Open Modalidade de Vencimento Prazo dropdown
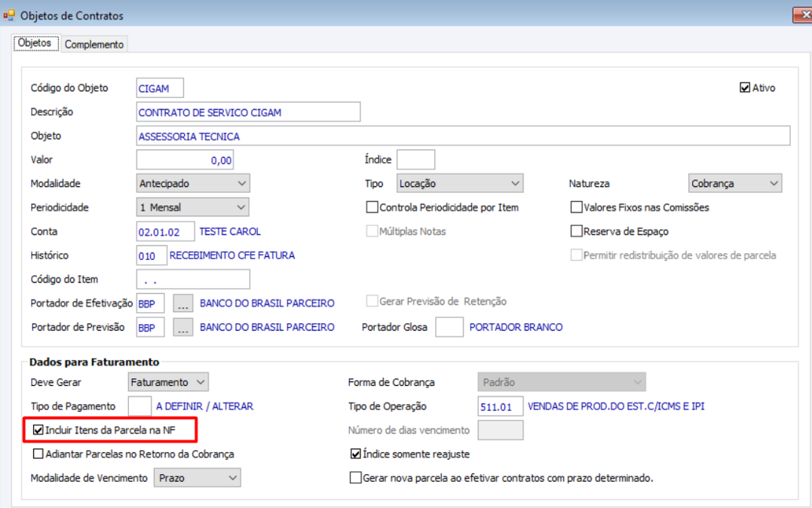812x508 pixels. (x=198, y=477)
